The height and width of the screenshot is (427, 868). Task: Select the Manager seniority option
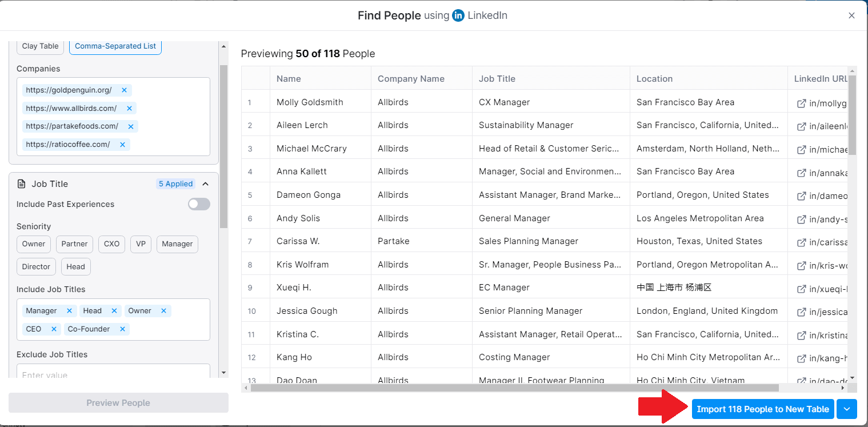(x=177, y=244)
